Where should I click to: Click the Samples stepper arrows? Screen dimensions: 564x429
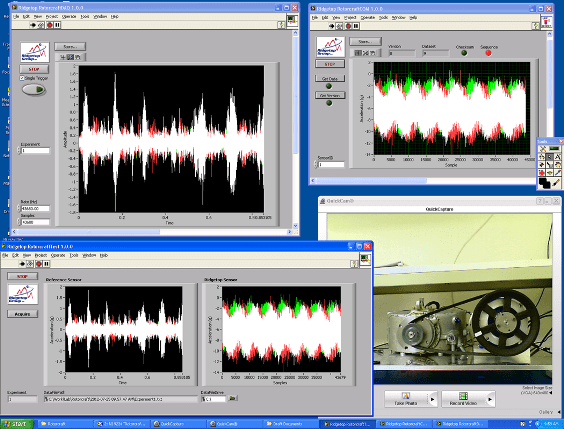pyautogui.click(x=19, y=222)
